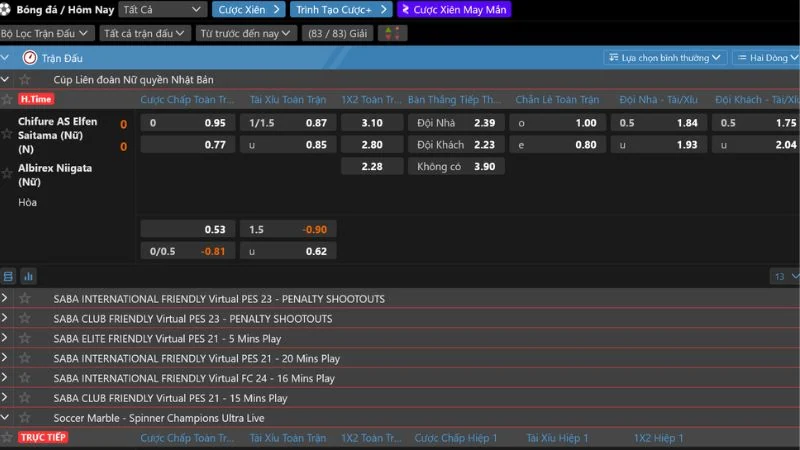
Task: Click the star beside TRỰC TIẾP
Action: pyautogui.click(x=6, y=437)
